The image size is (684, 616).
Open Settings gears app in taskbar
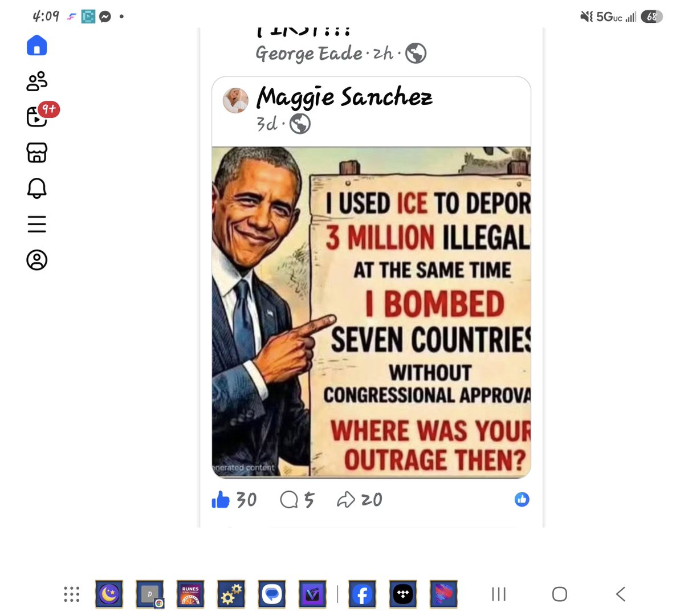[x=231, y=594]
